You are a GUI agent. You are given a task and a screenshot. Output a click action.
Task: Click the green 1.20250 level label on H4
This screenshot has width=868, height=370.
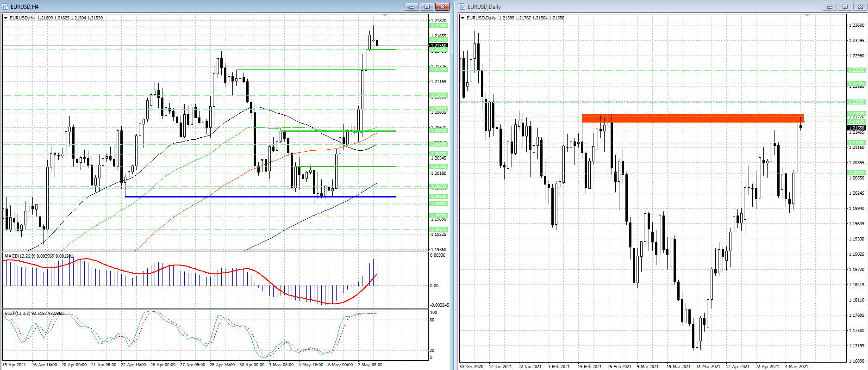(x=439, y=166)
